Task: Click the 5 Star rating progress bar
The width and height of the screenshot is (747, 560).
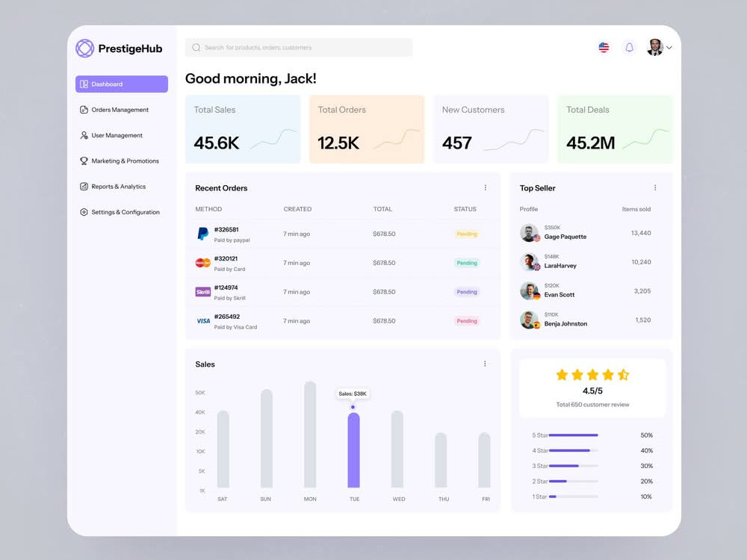Action: (x=575, y=435)
